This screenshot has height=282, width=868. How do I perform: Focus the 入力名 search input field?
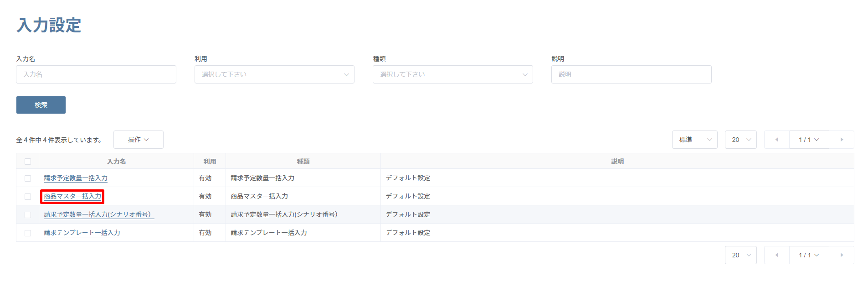tap(96, 74)
